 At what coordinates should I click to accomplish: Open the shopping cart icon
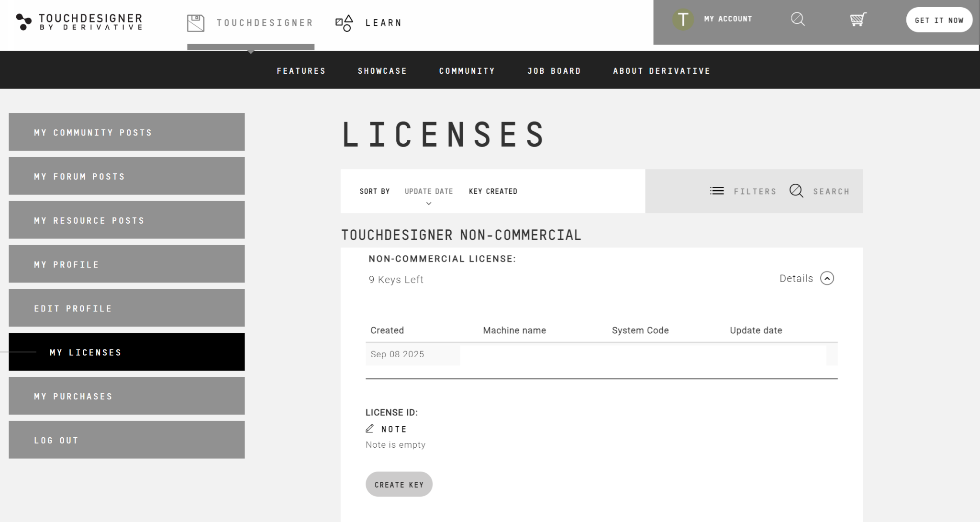point(858,19)
